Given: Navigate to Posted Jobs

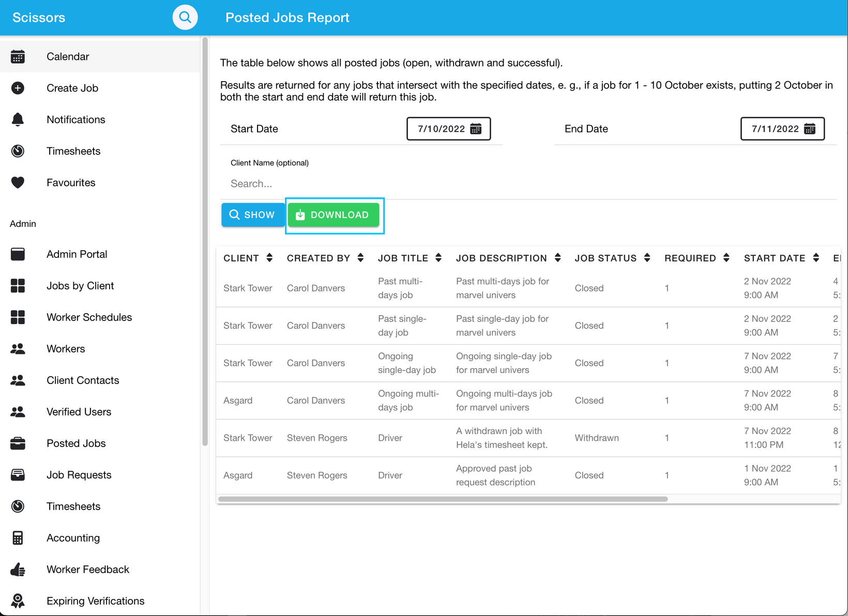Looking at the screenshot, I should click(100, 443).
